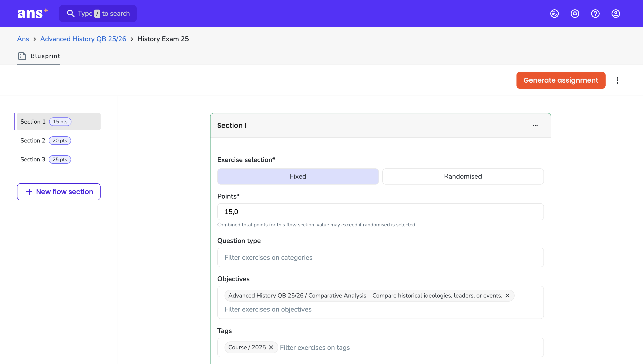This screenshot has width=643, height=364.
Task: Open the user account profile icon
Action: point(616,14)
